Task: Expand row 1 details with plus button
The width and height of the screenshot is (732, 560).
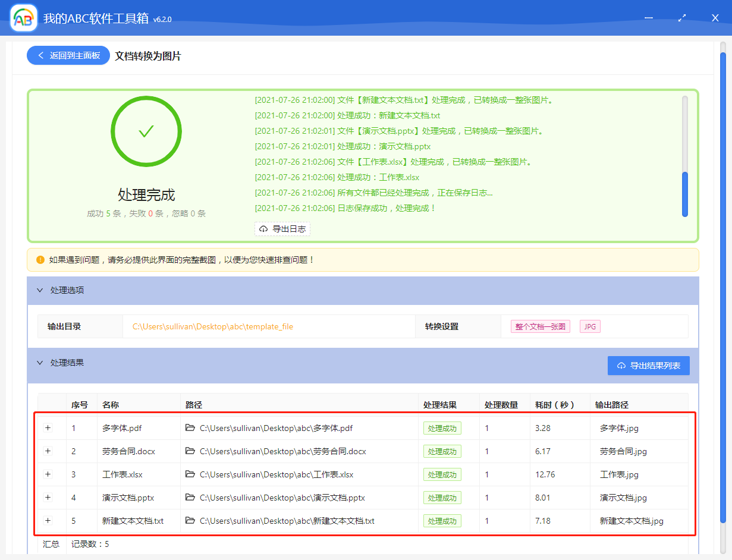Action: click(48, 428)
